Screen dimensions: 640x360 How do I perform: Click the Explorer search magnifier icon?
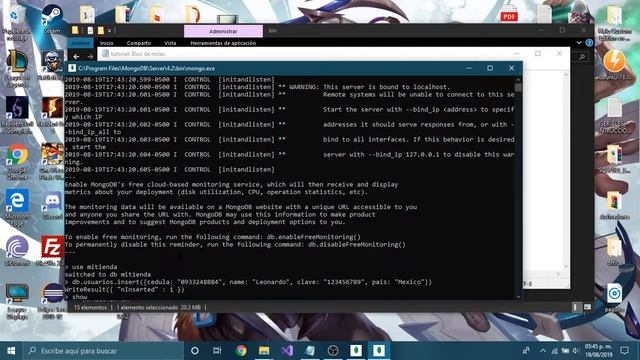tap(582, 57)
